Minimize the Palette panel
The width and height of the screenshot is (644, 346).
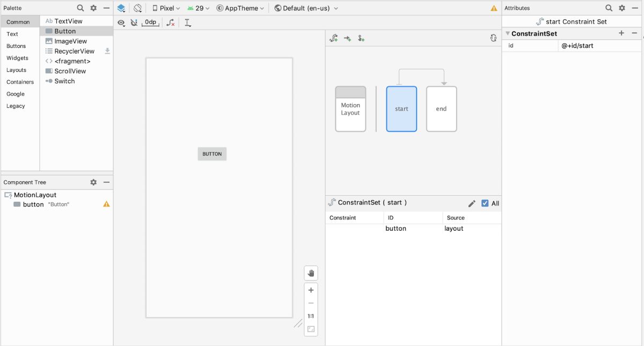click(x=106, y=8)
